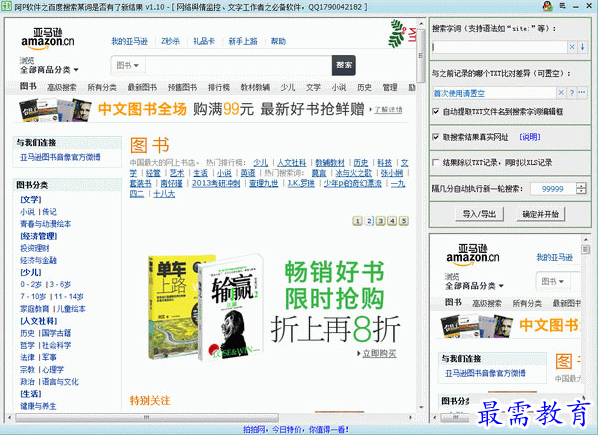Click the Amazon.cn logo in main browser
Viewport: 599px width, 445px height.
(48, 39)
